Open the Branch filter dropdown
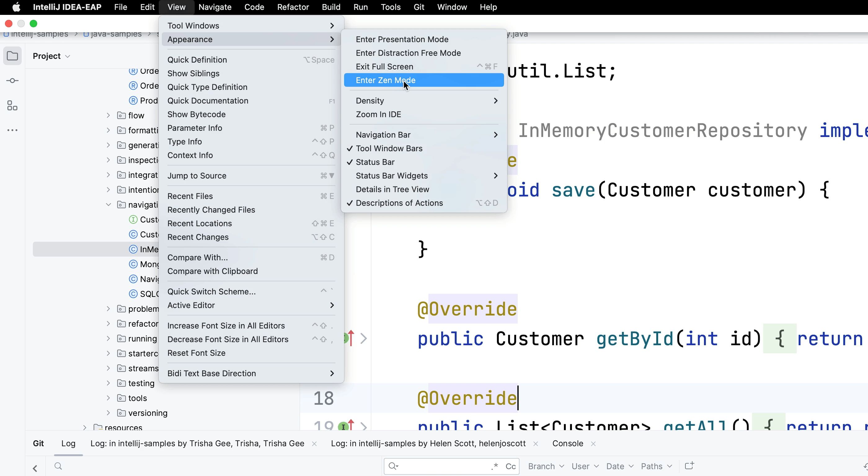The width and height of the screenshot is (868, 476). [546, 466]
